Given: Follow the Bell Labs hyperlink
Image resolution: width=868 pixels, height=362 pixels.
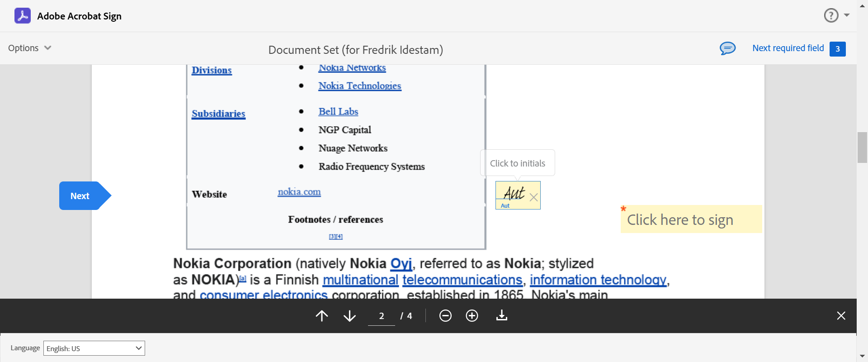Looking at the screenshot, I should pyautogui.click(x=338, y=112).
